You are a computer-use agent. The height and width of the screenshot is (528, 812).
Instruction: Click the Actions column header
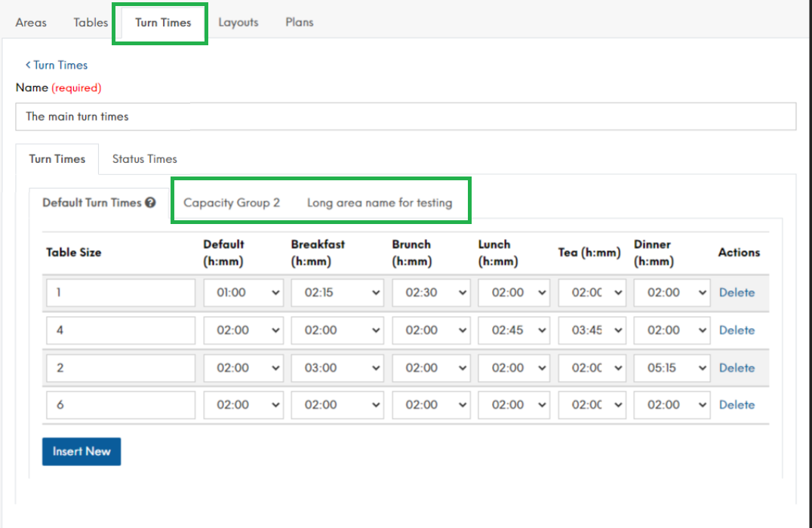point(739,253)
